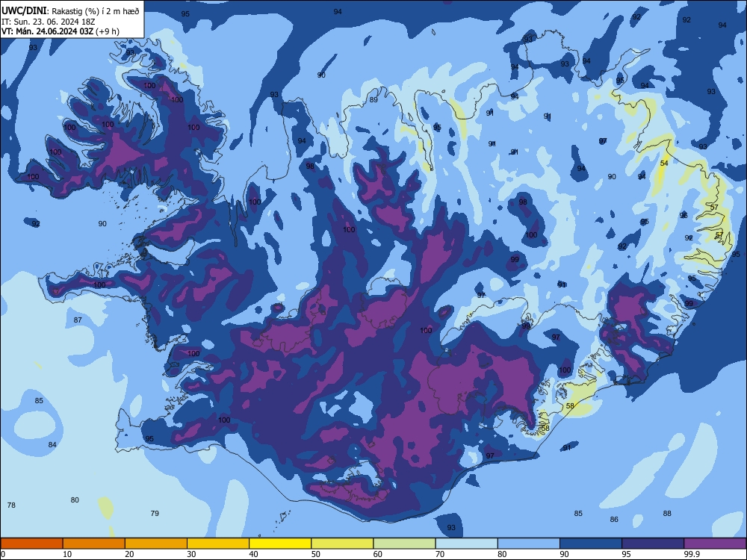
Task: Click the humidity value '54' in the east
Action: [664, 163]
